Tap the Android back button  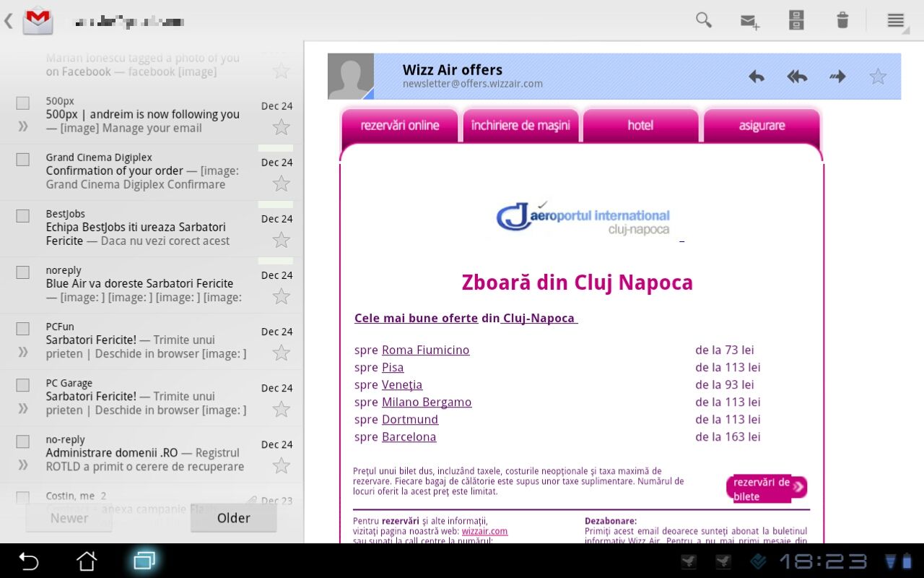(28, 561)
